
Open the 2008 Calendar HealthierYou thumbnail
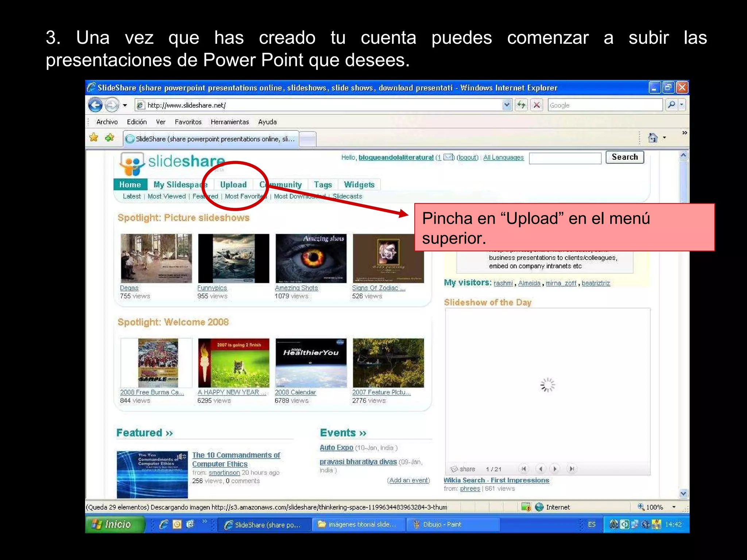(x=311, y=363)
